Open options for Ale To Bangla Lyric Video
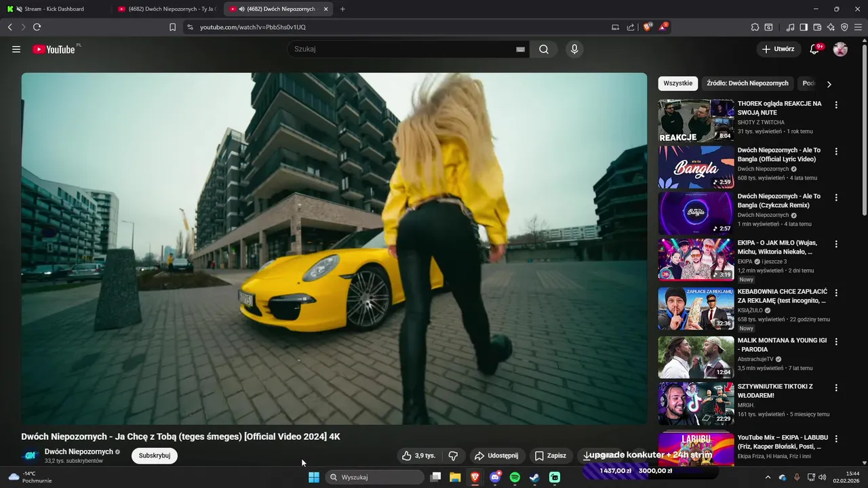The image size is (868, 488). click(836, 151)
